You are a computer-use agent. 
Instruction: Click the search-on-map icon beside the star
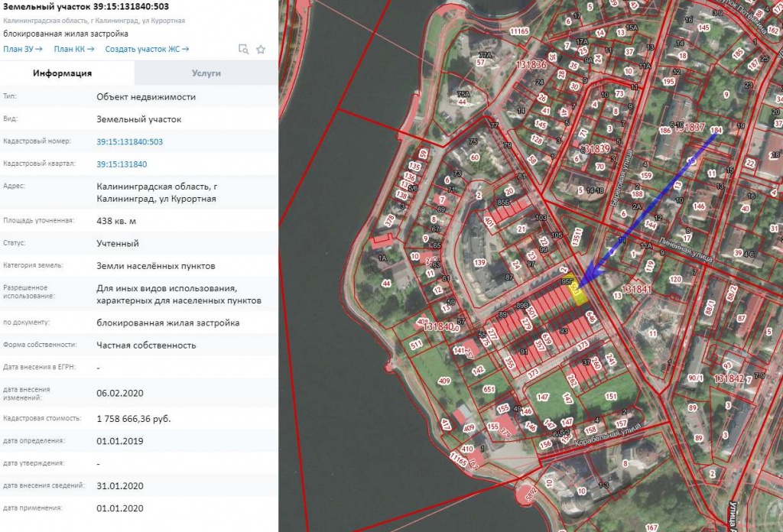(x=244, y=49)
